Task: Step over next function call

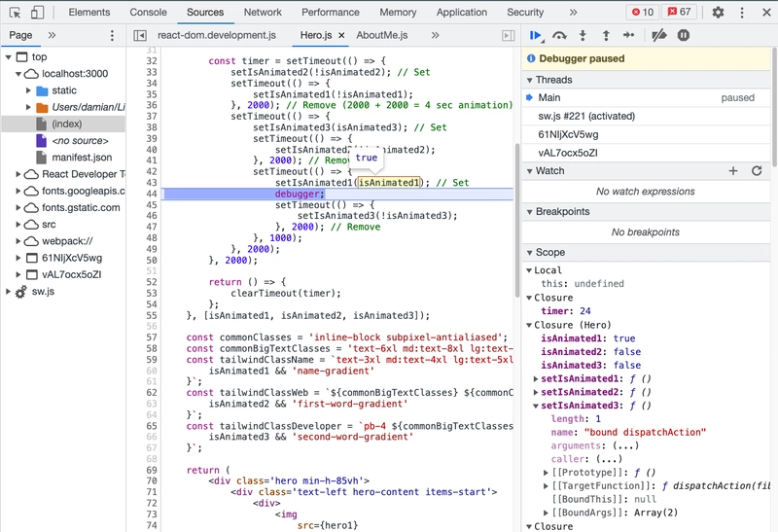Action: pos(559,35)
